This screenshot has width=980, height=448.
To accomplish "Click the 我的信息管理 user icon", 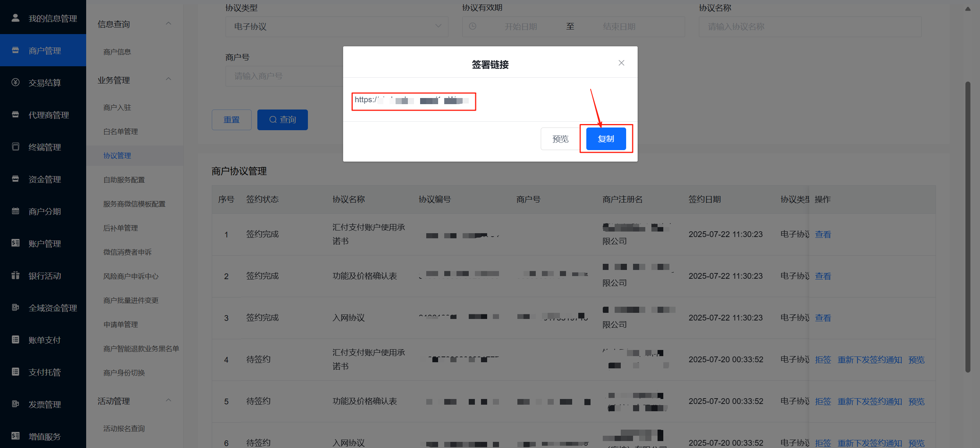I will 15,18.
